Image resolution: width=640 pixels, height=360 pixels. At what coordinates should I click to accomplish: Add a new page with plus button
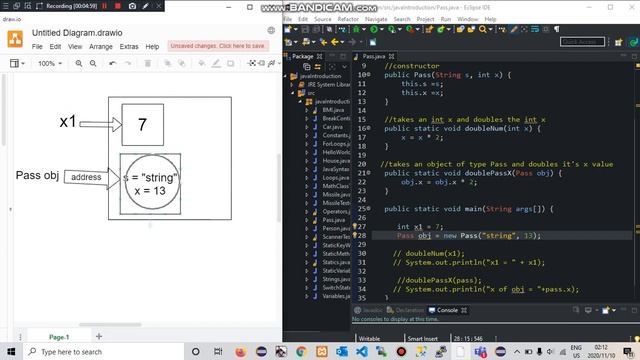pyautogui.click(x=99, y=336)
